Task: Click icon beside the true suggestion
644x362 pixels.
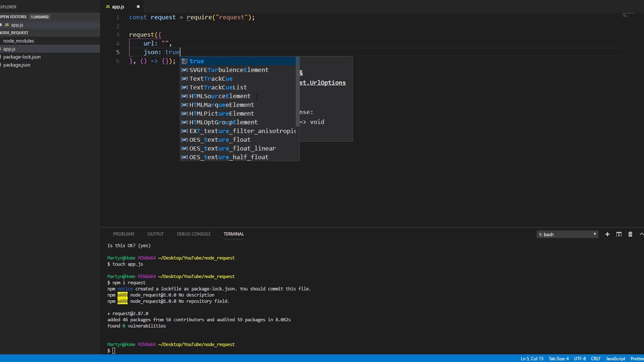Action: point(185,61)
